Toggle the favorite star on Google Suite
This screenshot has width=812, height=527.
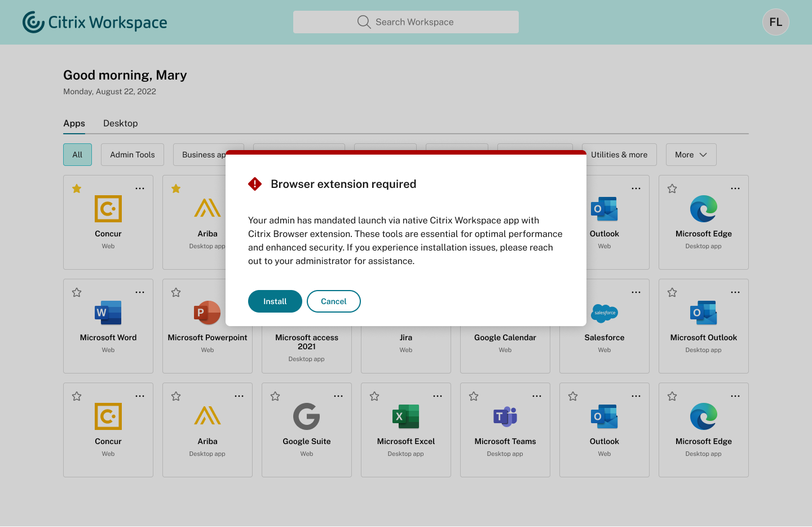[275, 396]
